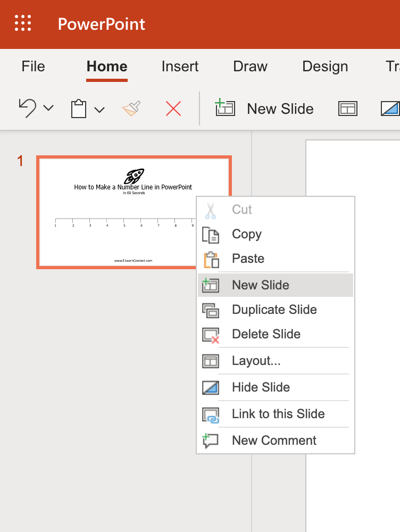The image size is (400, 532).
Task: Choose Hide Slide from context menu
Action: pyautogui.click(x=276, y=387)
